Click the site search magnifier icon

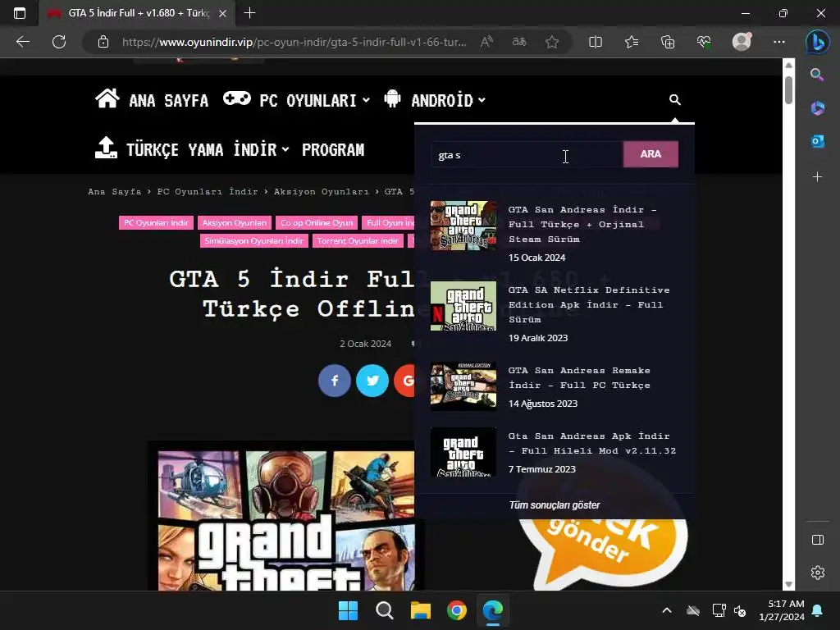(x=674, y=99)
